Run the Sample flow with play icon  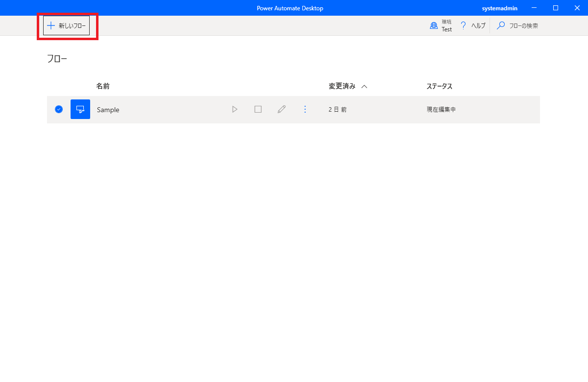(x=235, y=109)
